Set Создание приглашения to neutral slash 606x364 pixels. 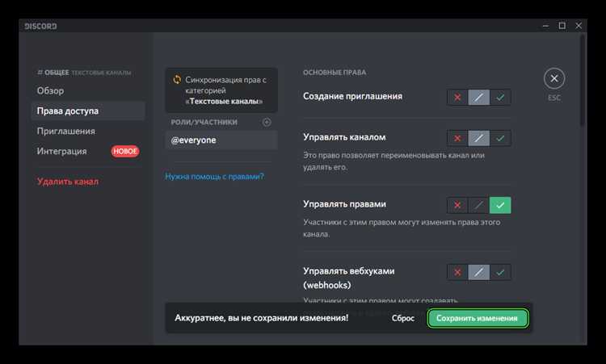click(x=478, y=98)
